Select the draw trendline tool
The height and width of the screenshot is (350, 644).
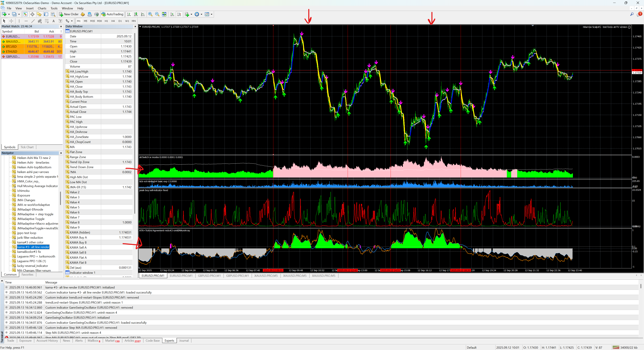coord(33,21)
